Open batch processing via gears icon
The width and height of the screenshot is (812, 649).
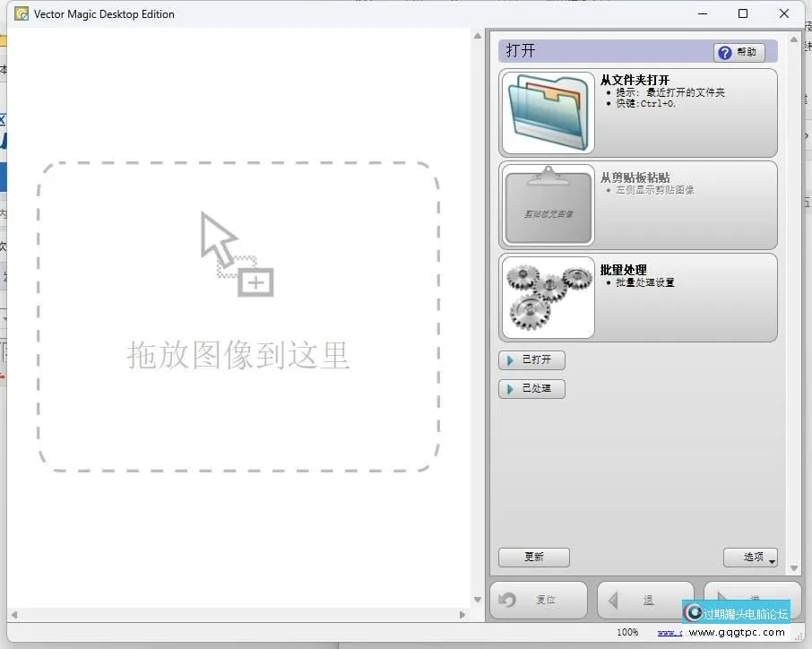click(547, 299)
